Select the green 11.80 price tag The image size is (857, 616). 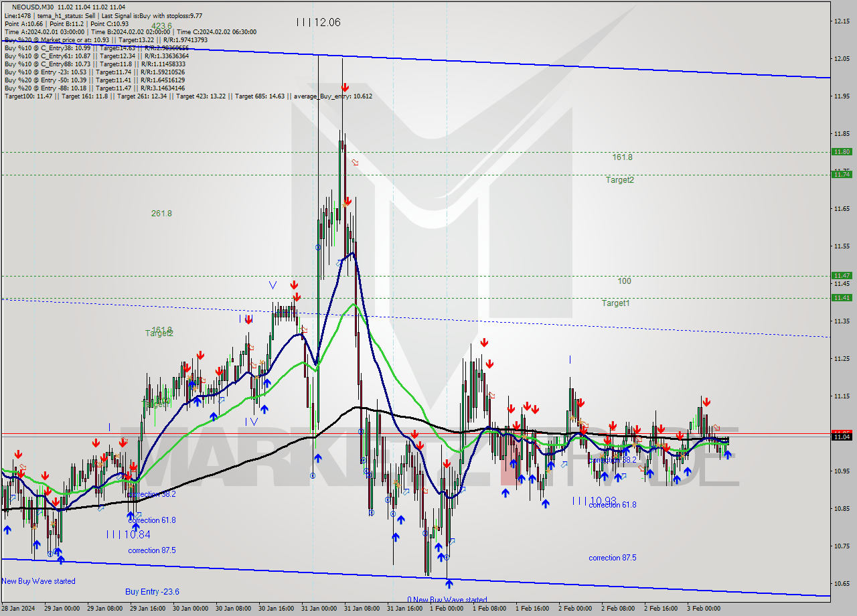pyautogui.click(x=842, y=152)
